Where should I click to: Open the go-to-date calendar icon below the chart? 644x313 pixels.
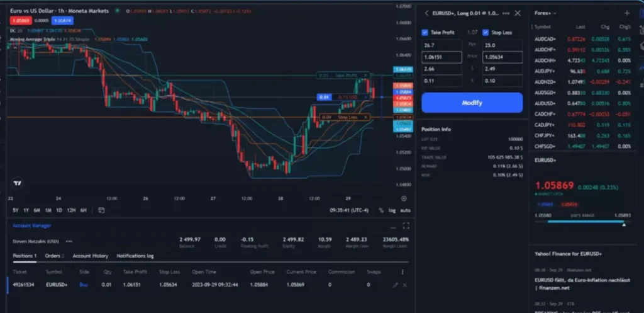pyautogui.click(x=101, y=210)
